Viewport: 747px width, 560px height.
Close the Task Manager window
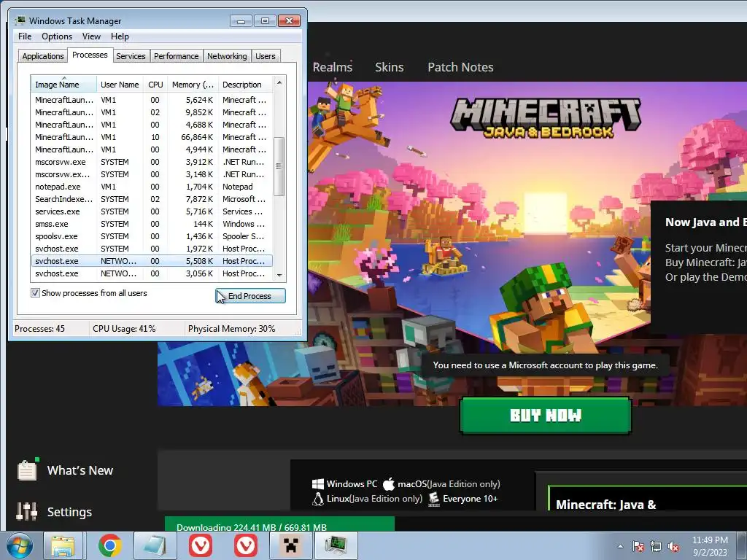click(289, 21)
